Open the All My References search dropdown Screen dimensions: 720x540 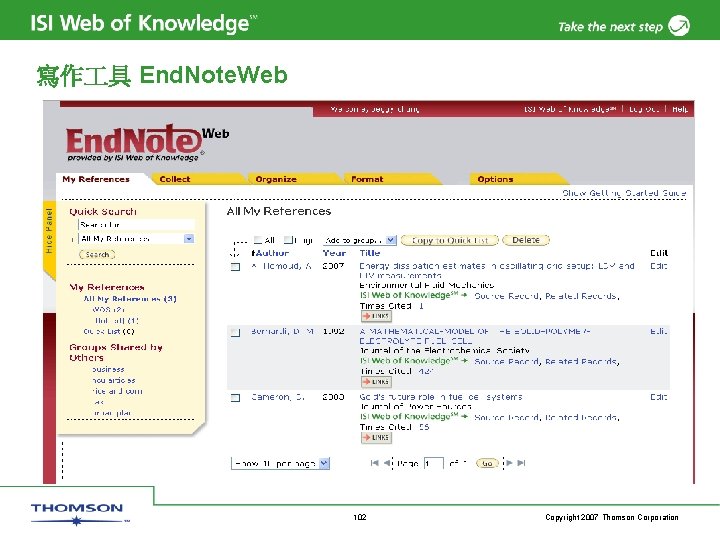click(x=137, y=239)
